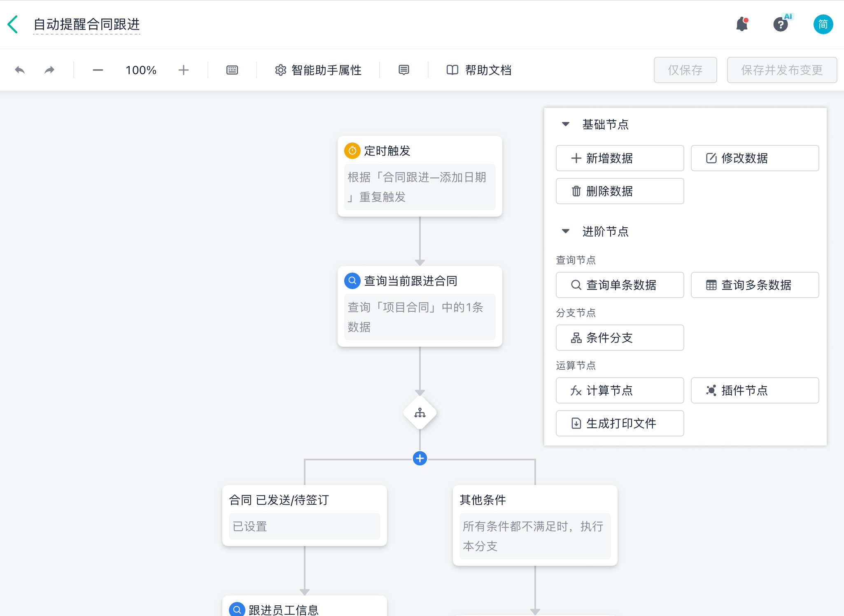Zoom out with the minus icon
844x616 pixels.
98,70
